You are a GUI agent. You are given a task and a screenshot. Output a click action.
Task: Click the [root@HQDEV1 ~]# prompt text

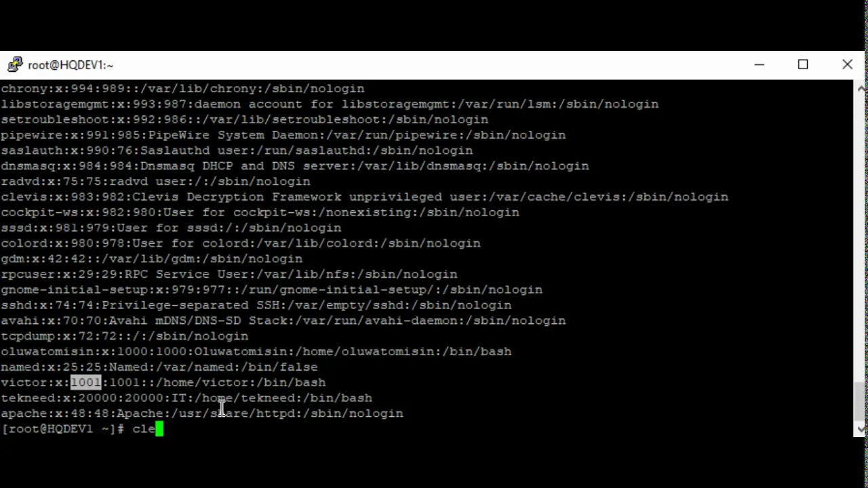tap(63, 429)
